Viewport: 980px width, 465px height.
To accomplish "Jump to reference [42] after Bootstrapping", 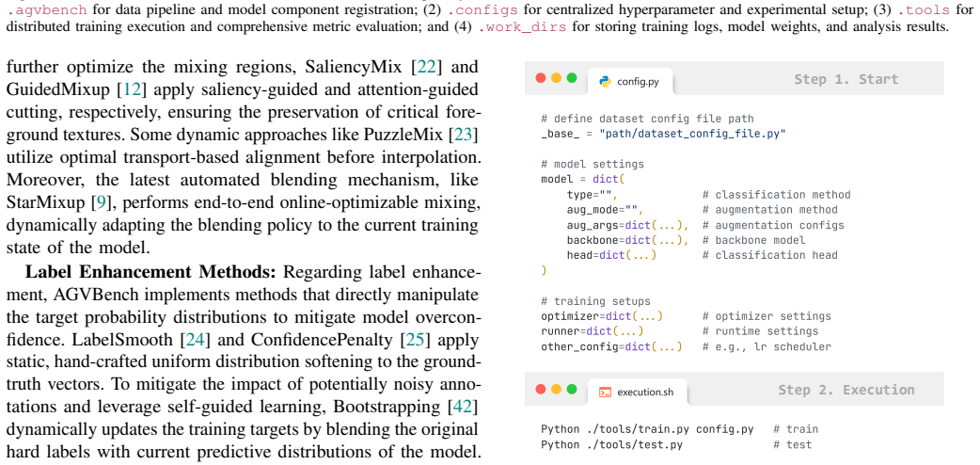I will click(463, 408).
